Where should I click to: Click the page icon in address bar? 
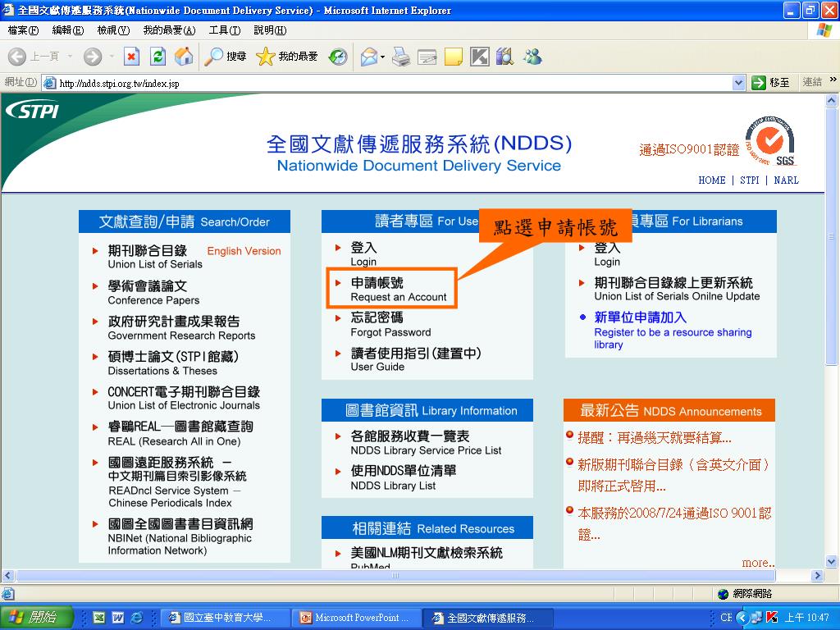[x=49, y=83]
